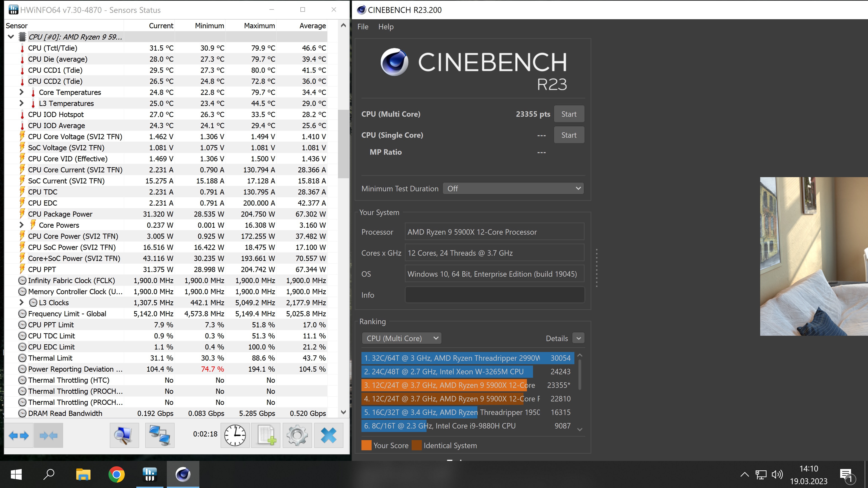Select 23355* Ryzen 9 5900X ranking entry
The height and width of the screenshot is (488, 868).
coord(467,385)
